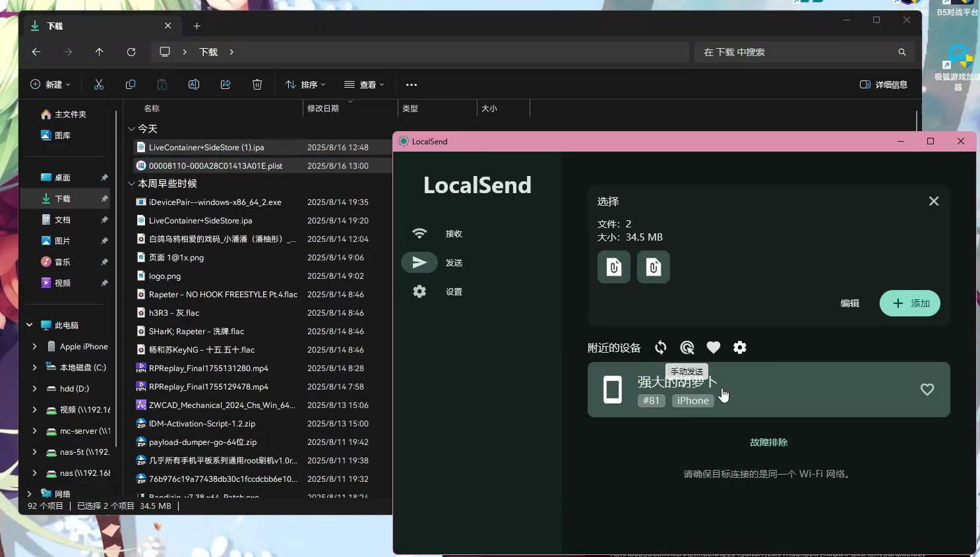Click the Cut scissors icon in Explorer

(x=99, y=84)
